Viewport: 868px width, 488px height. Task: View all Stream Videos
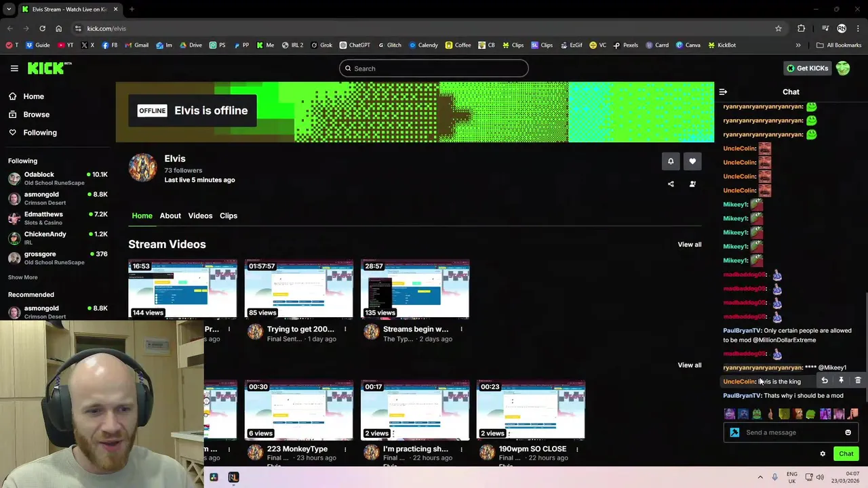tap(690, 245)
